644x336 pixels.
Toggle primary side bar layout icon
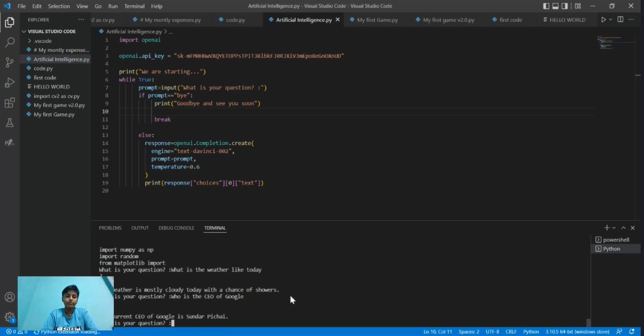546,6
